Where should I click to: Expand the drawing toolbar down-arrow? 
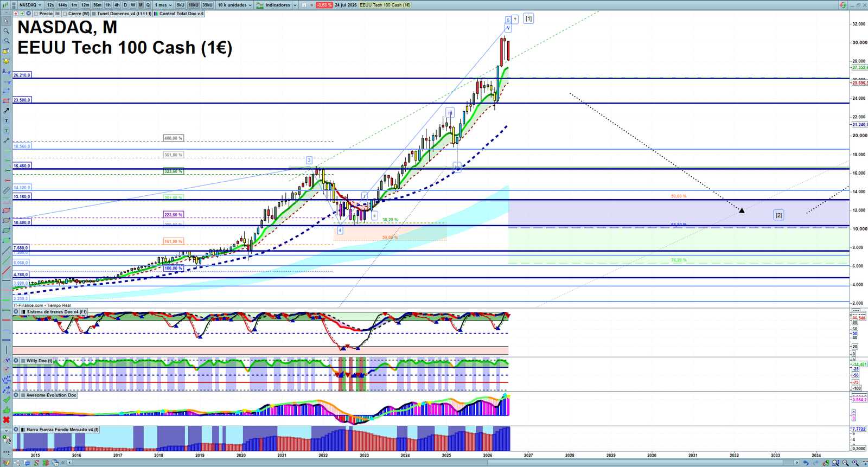click(x=7, y=430)
